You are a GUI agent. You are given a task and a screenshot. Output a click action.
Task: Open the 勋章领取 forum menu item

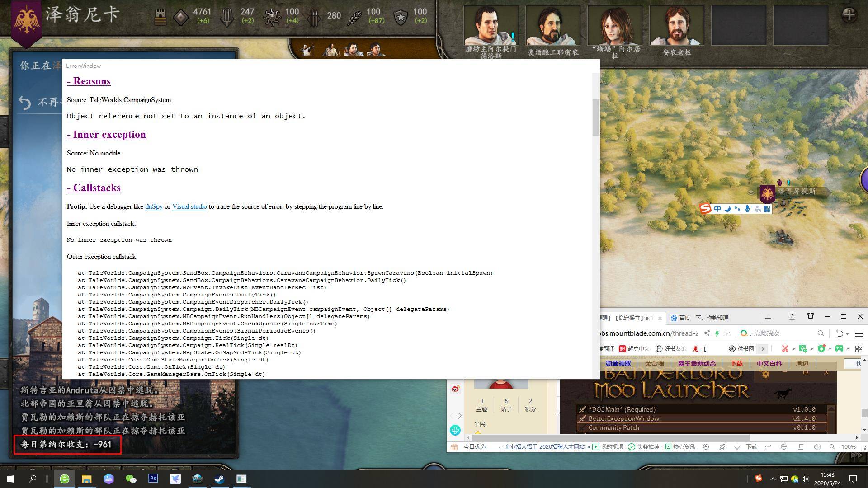coord(618,363)
